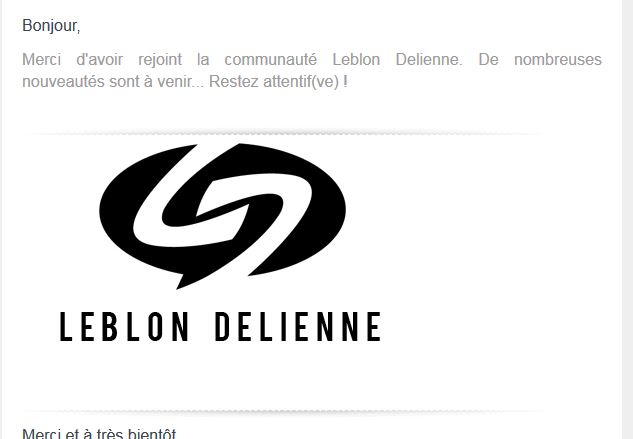Click the word 'Delienne.' in the message body

[429, 60]
